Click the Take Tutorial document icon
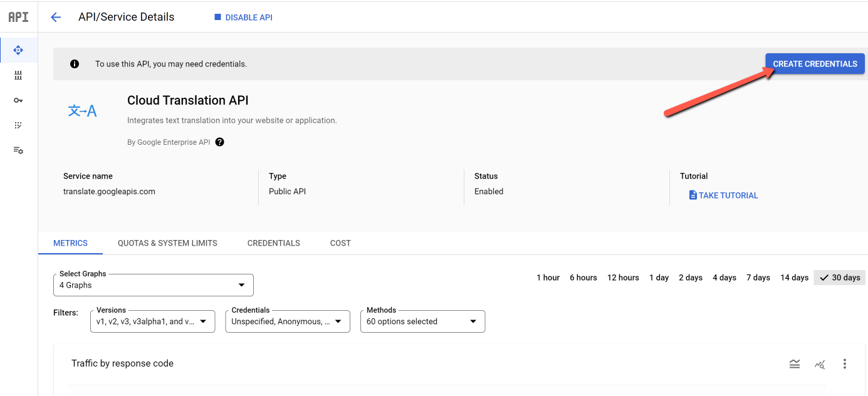This screenshot has height=396, width=868. (x=693, y=195)
